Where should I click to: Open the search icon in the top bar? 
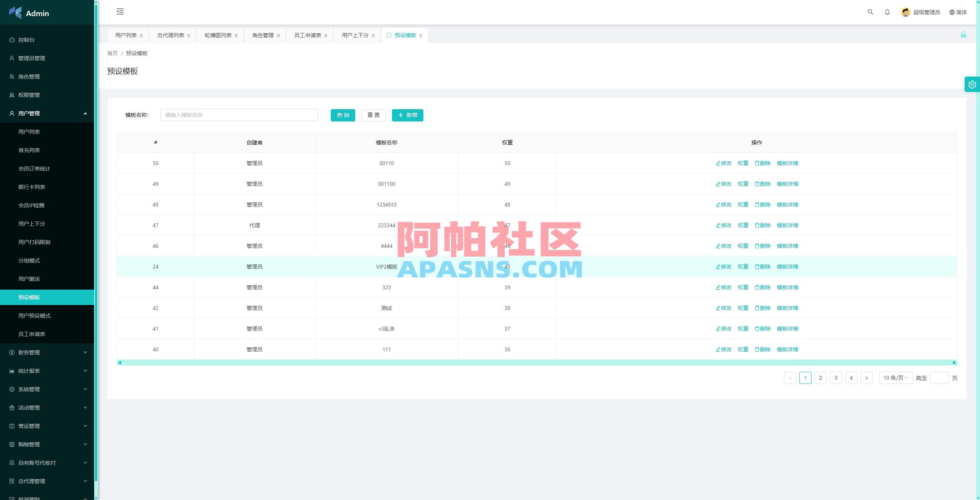(870, 12)
